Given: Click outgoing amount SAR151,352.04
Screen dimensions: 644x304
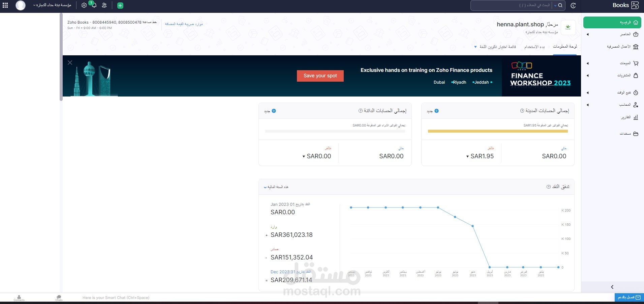Looking at the screenshot, I should (x=292, y=257).
